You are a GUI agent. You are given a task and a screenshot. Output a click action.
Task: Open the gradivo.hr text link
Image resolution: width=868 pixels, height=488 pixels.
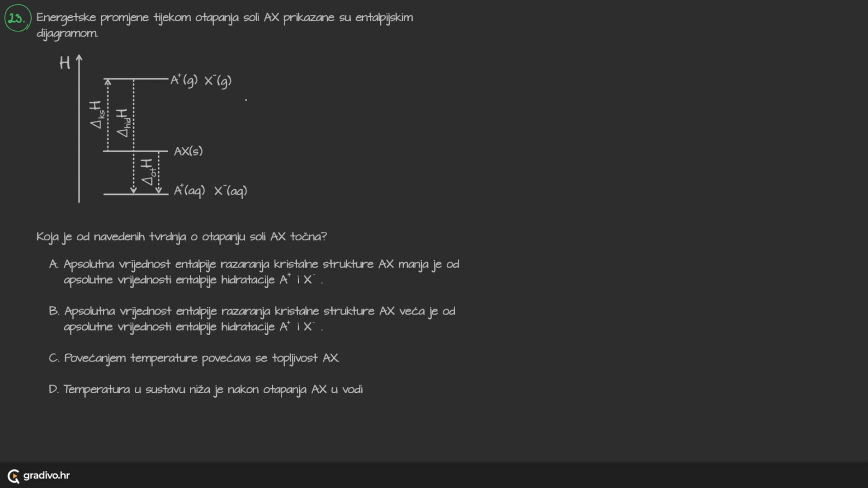pos(46,475)
